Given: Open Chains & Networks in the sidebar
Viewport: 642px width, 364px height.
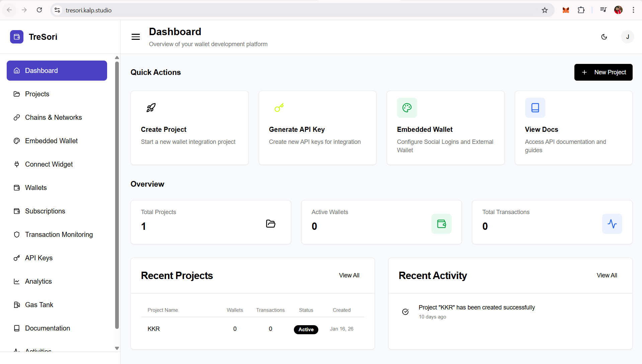Looking at the screenshot, I should click(x=54, y=117).
